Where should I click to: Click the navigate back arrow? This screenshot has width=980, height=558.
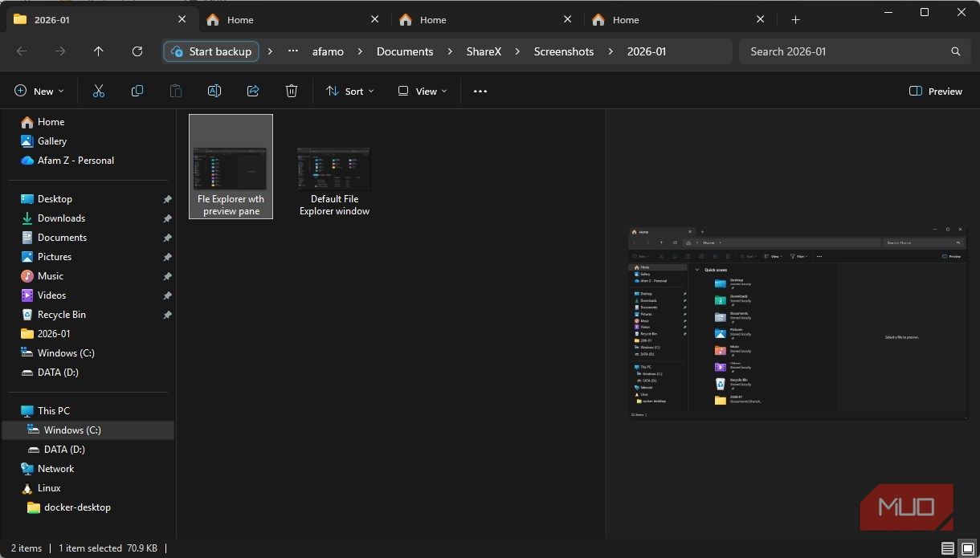22,51
